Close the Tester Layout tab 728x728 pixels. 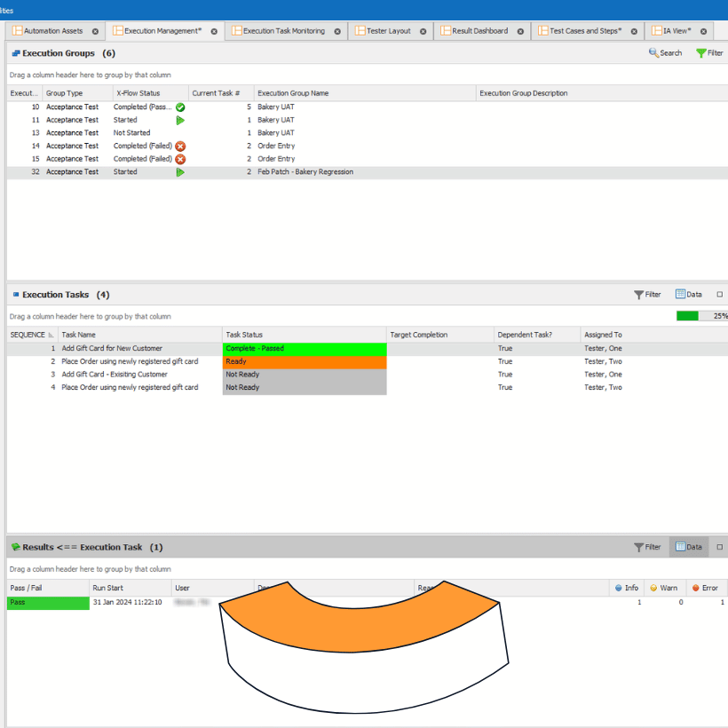(x=423, y=32)
